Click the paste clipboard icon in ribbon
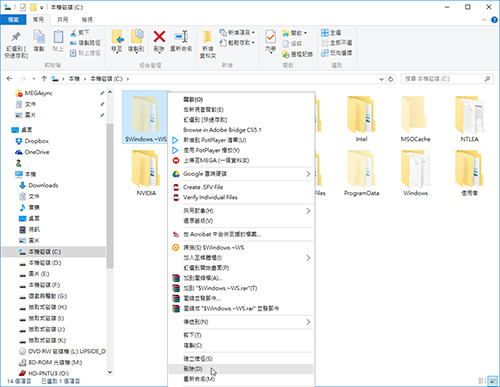 [x=58, y=36]
